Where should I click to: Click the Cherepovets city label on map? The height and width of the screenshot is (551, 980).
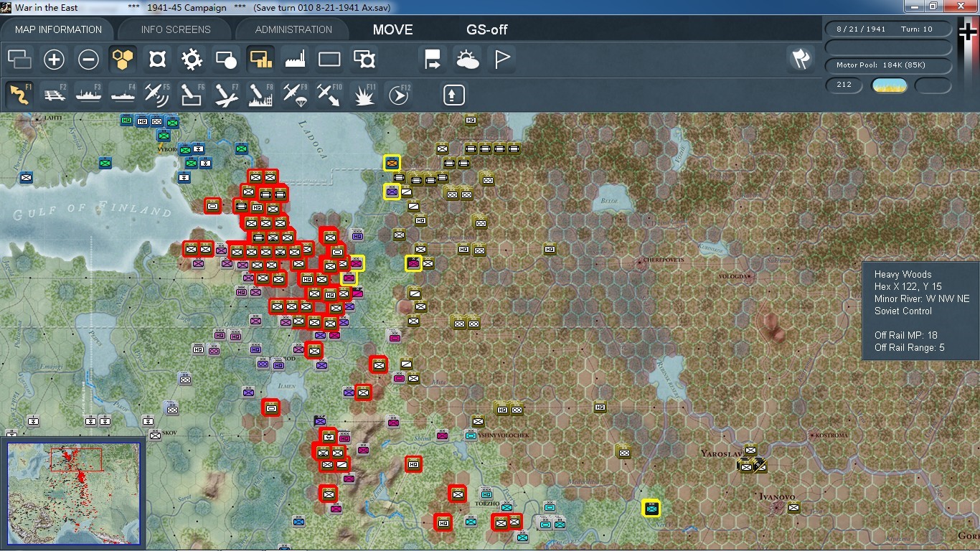664,260
